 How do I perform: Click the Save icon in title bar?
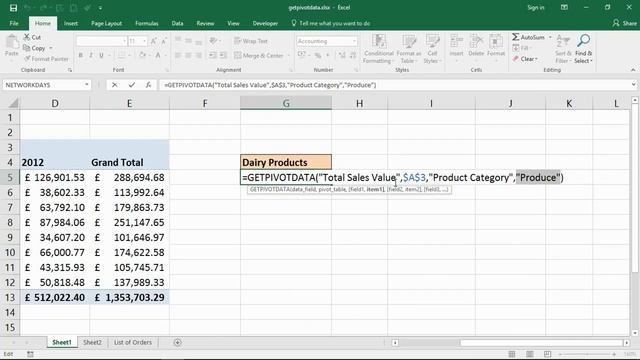point(13,8)
